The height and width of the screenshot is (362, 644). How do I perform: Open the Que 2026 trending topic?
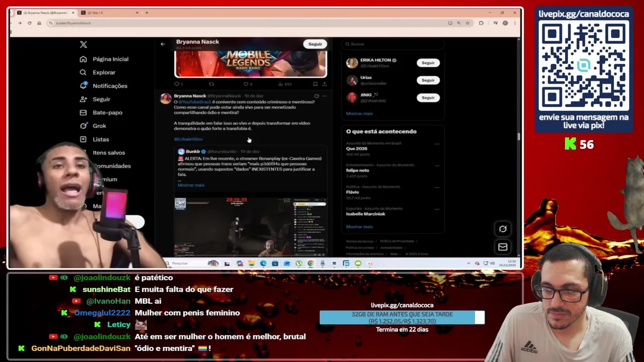pos(357,149)
